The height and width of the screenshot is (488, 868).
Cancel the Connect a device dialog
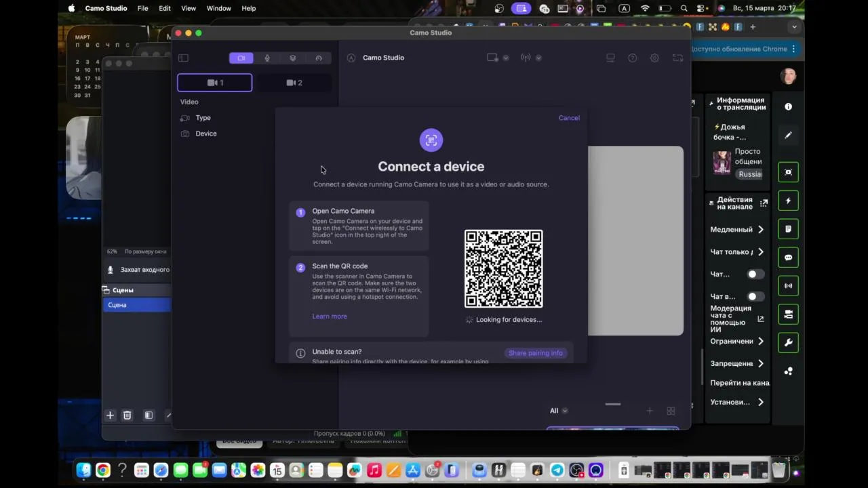pos(569,118)
